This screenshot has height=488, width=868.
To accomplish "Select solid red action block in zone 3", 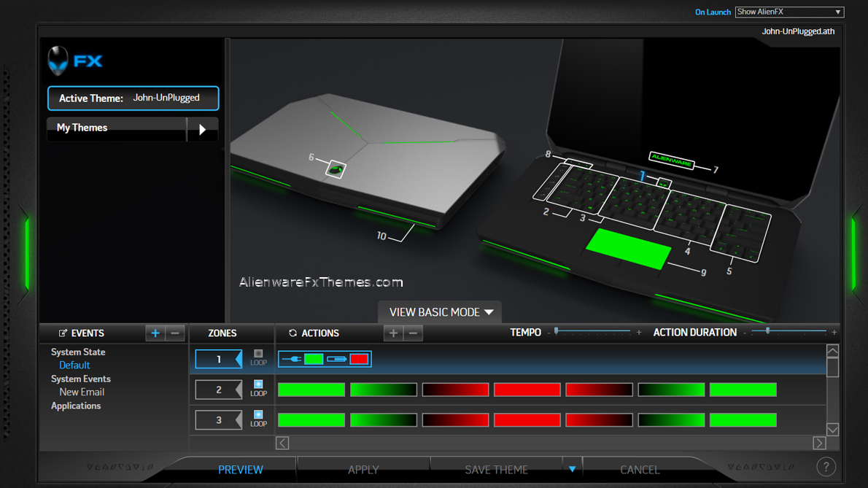I will [527, 420].
